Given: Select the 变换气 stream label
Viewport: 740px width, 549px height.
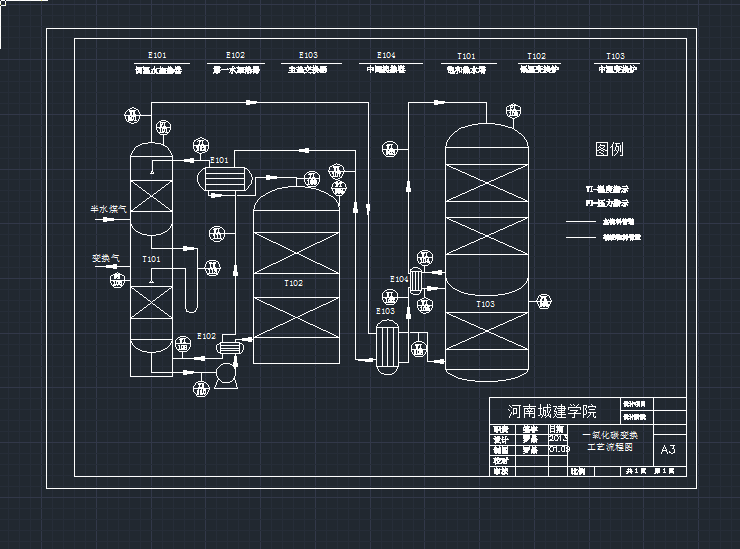Looking at the screenshot, I should coord(106,258).
